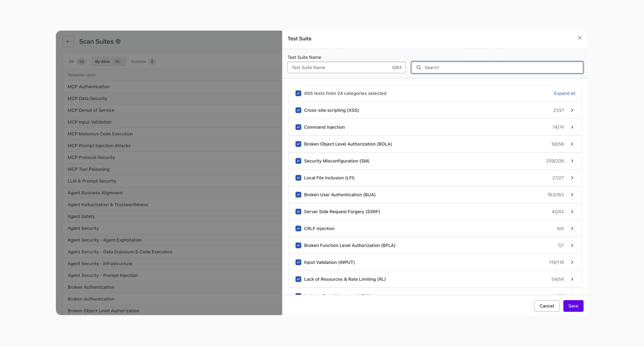Click Expand all link
The height and width of the screenshot is (347, 644).
(x=564, y=93)
